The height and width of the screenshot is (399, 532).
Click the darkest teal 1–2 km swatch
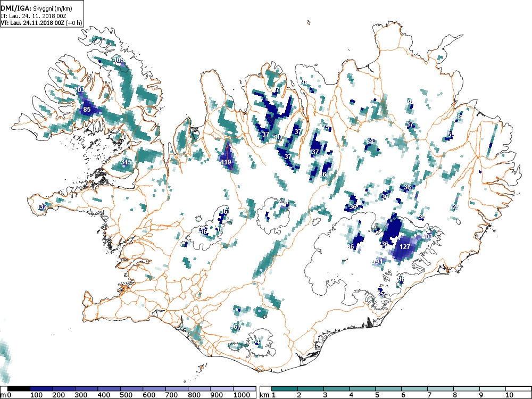point(284,389)
